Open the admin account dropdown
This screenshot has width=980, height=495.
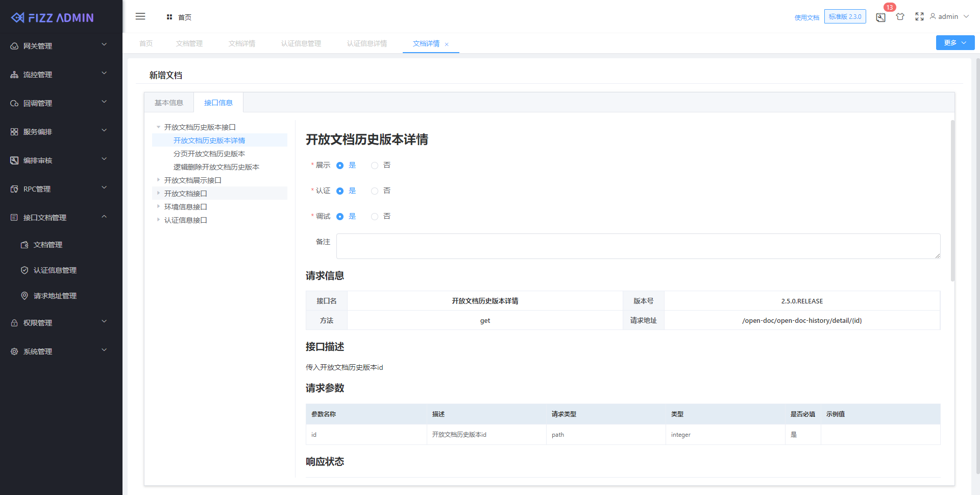[x=948, y=16]
